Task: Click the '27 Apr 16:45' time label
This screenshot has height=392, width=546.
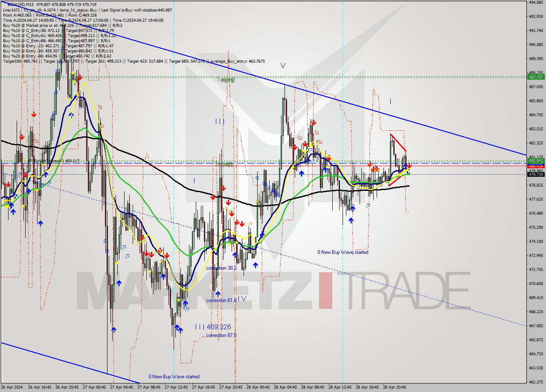Action: point(204,387)
